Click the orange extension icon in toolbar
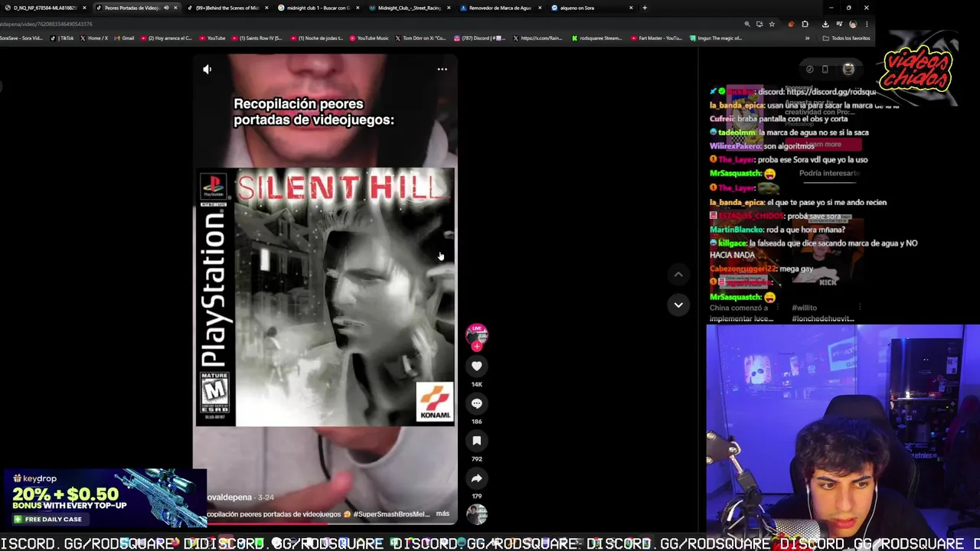 [791, 24]
